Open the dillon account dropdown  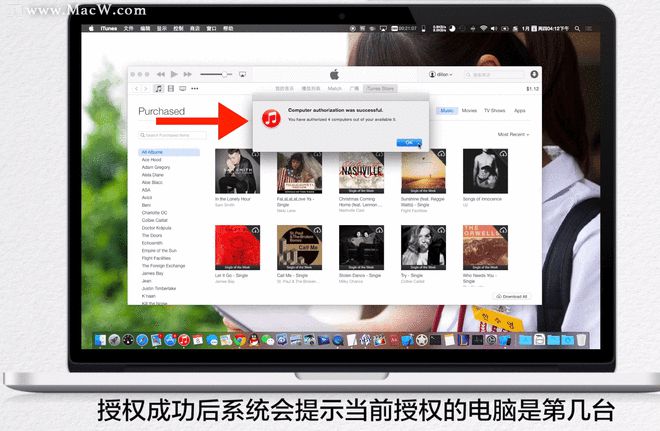click(441, 74)
